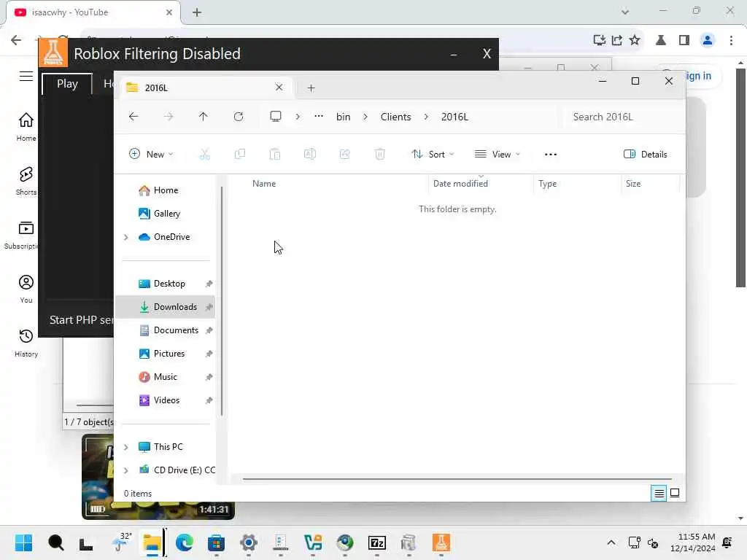This screenshot has width=747, height=560.
Task: Select the Clients breadcrumb
Action: tap(395, 117)
